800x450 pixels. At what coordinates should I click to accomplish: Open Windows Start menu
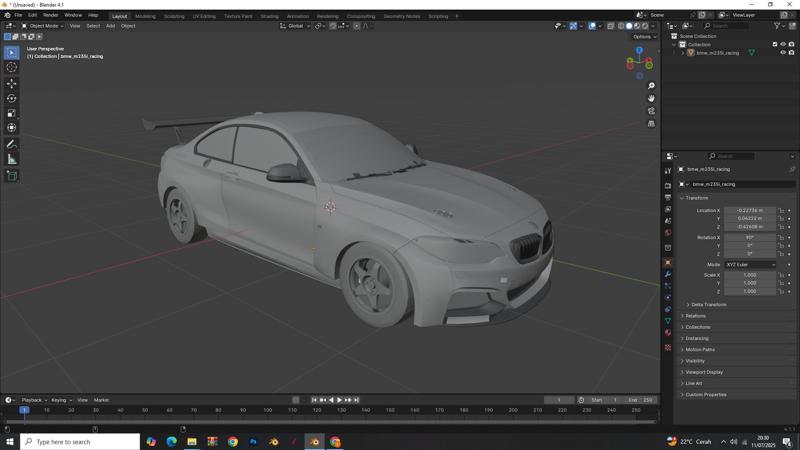10,442
